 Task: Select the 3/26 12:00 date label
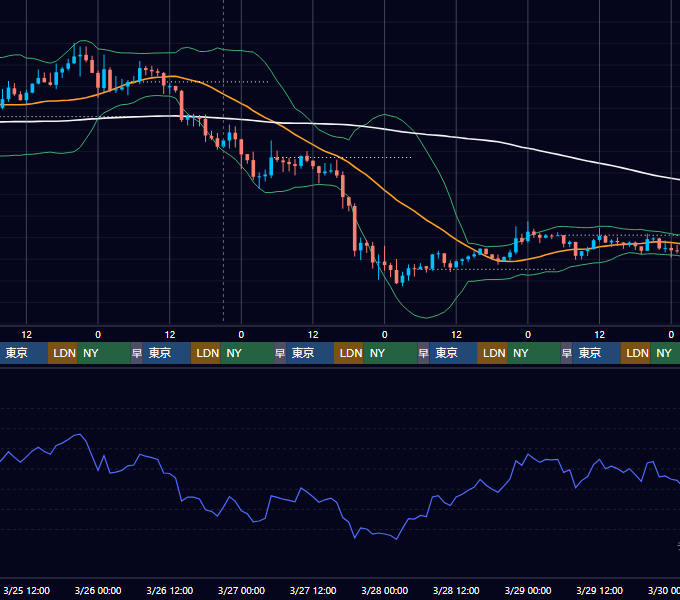170,590
